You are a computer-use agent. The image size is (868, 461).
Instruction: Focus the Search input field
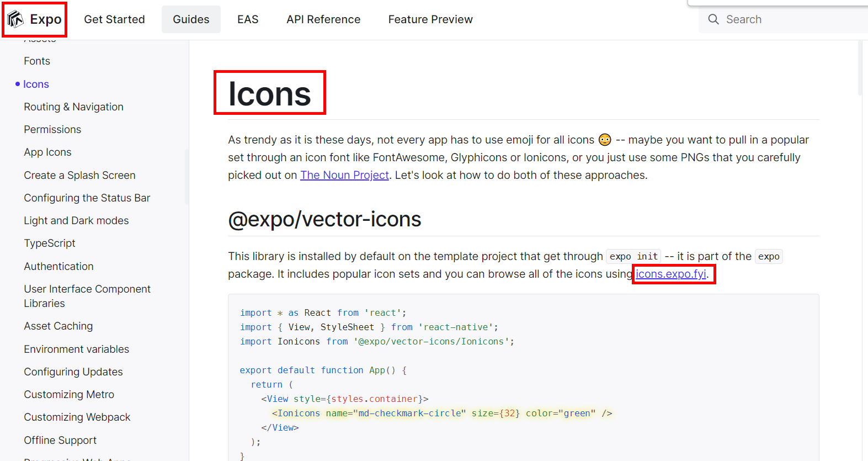coord(784,19)
